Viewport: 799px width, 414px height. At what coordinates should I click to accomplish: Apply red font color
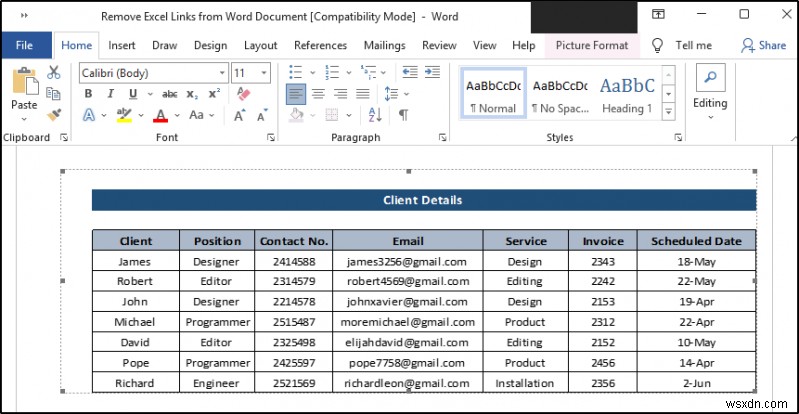pos(161,115)
